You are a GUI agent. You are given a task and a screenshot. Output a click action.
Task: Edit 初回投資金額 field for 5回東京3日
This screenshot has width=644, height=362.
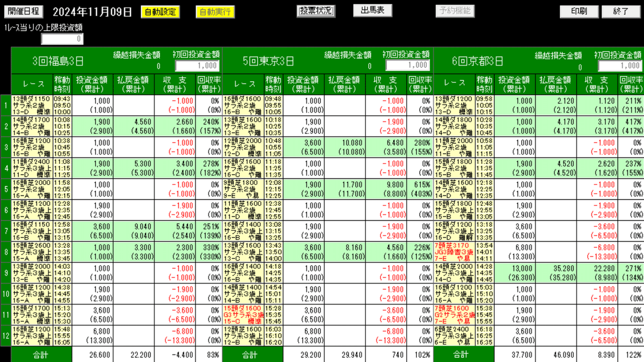(408, 66)
